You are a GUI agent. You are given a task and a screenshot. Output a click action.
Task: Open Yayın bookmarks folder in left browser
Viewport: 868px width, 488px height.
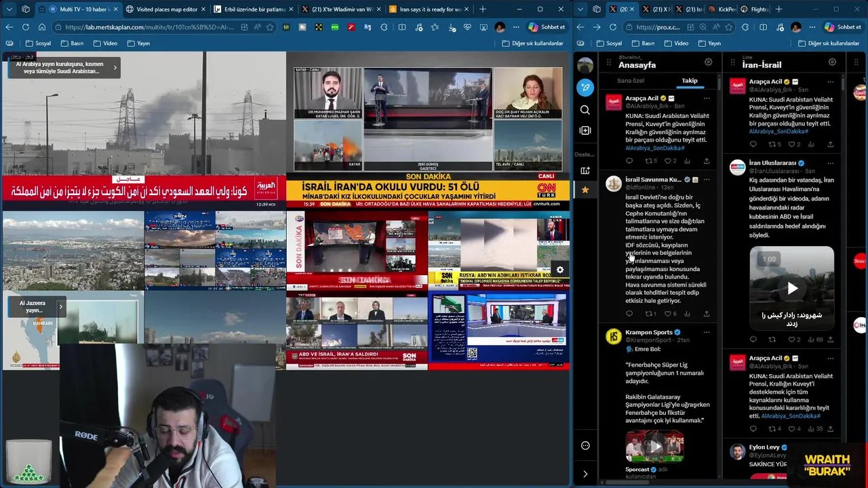(x=138, y=43)
